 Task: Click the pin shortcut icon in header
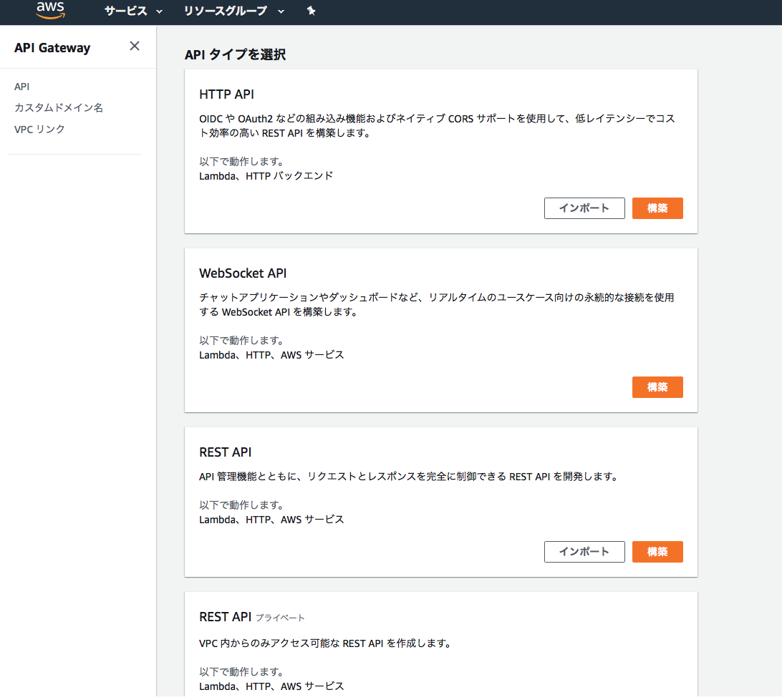(x=312, y=11)
